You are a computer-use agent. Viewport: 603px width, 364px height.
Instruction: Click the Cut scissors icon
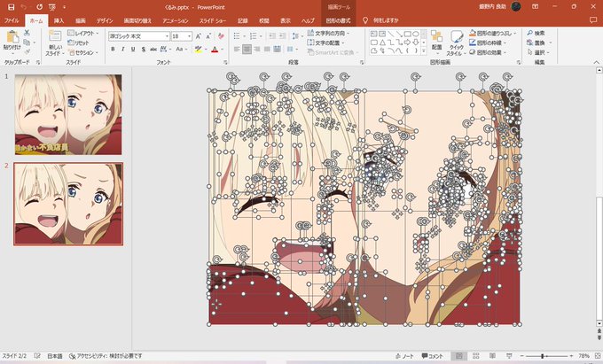(x=27, y=33)
